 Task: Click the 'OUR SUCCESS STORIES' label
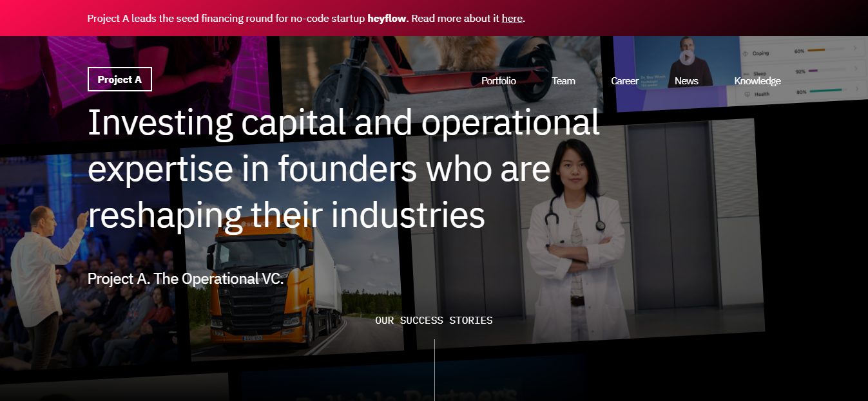[x=434, y=320]
